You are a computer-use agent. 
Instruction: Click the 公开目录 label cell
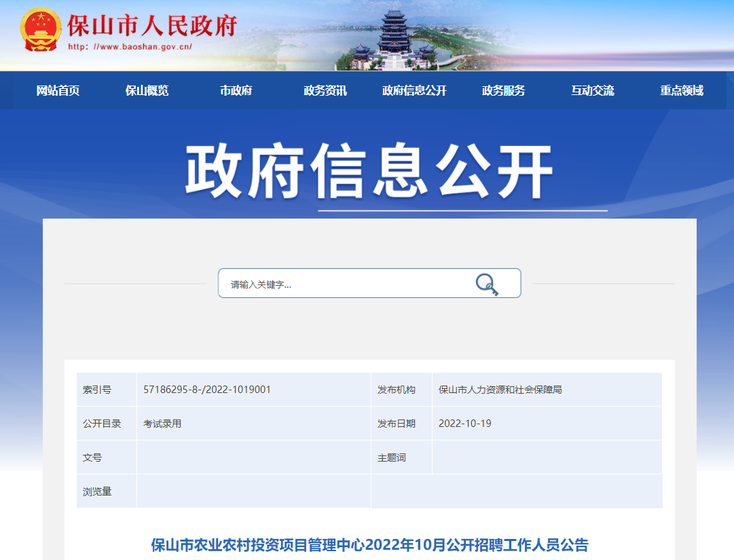click(x=106, y=424)
